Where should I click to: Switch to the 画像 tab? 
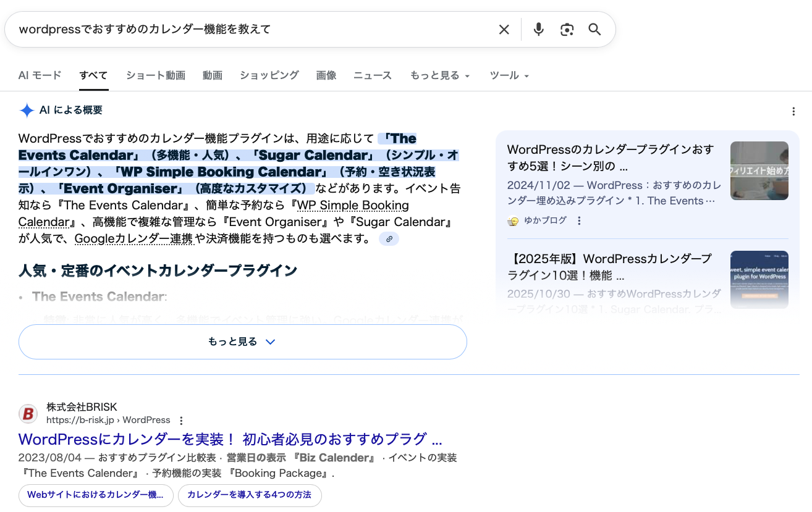[x=326, y=75]
